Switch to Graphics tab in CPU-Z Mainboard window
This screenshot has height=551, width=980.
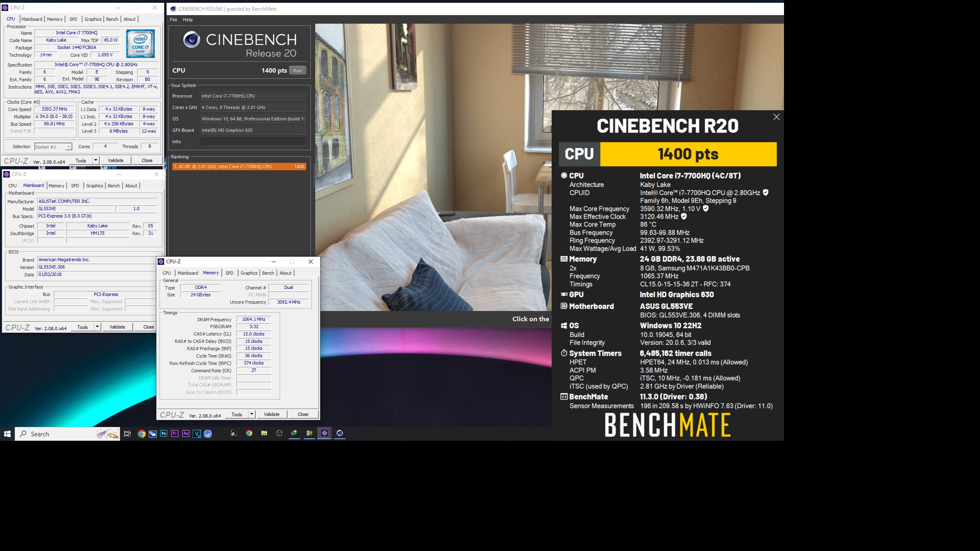click(x=95, y=186)
